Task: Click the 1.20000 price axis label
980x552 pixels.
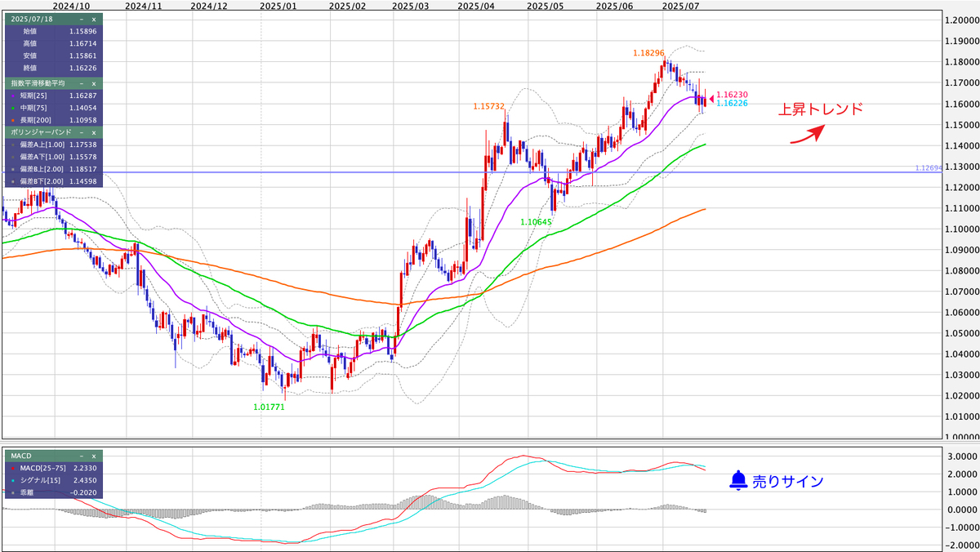Action: 961,20
